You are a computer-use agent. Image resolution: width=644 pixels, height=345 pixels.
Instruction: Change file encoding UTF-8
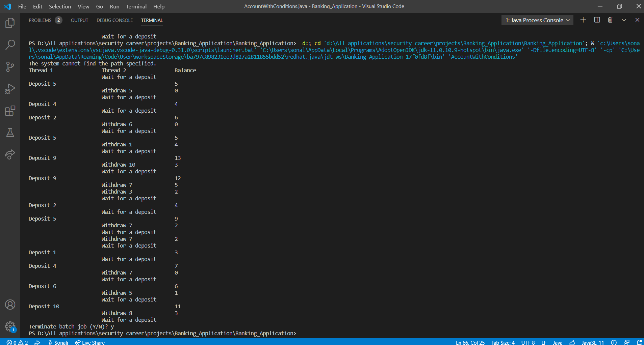pos(528,342)
